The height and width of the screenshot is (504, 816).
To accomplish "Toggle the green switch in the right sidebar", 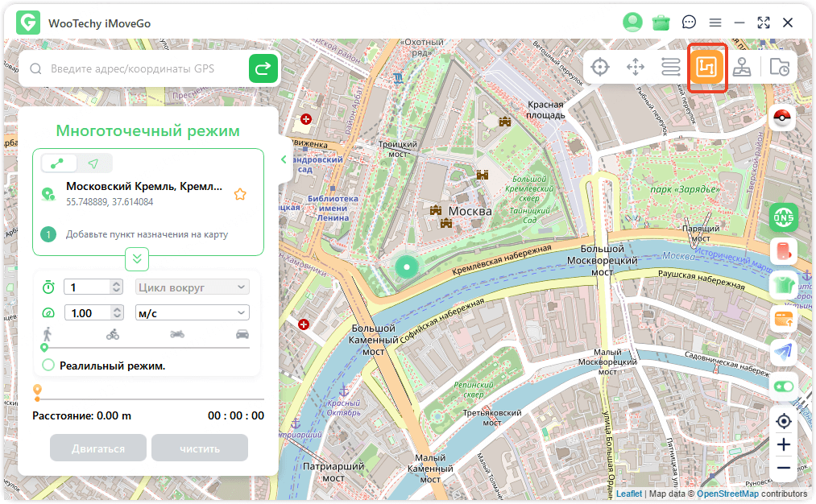I will [783, 386].
